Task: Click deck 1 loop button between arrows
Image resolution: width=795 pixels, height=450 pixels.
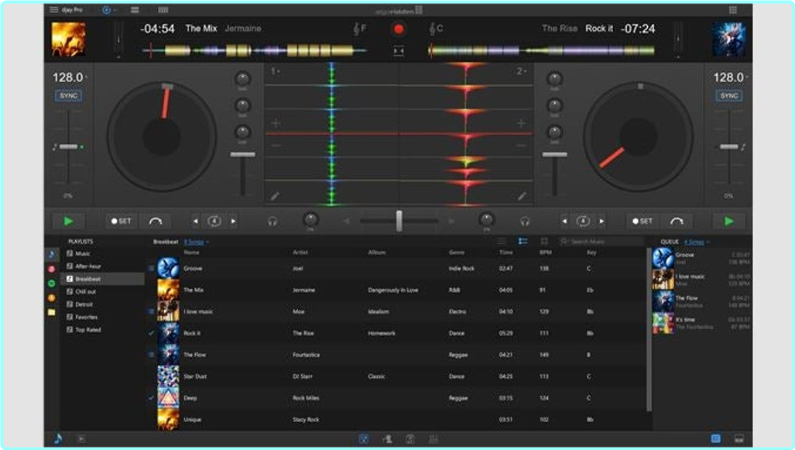Action: tap(214, 221)
